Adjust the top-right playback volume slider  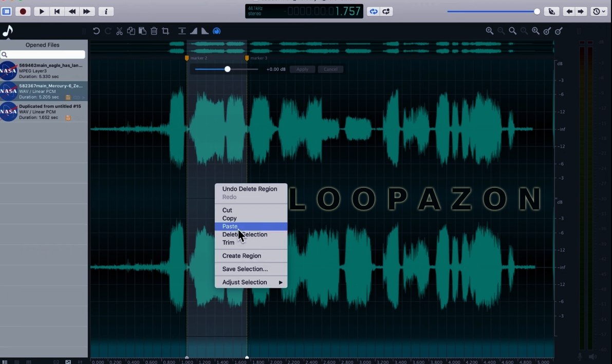point(537,12)
